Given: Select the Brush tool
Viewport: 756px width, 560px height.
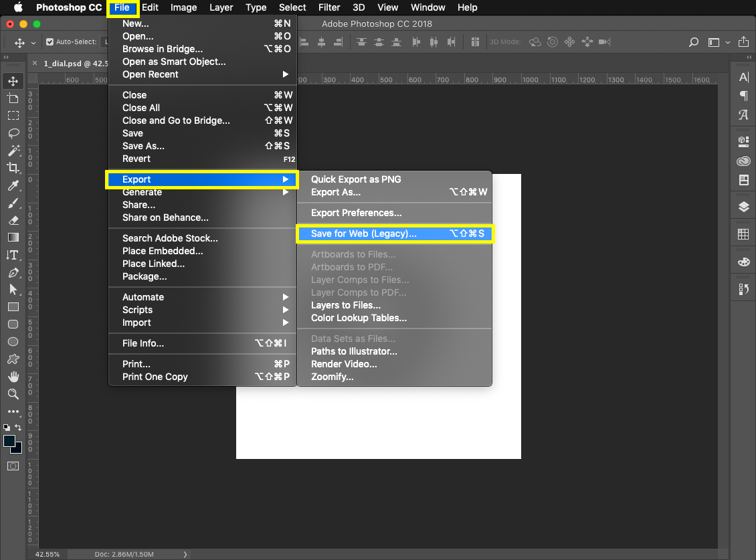Looking at the screenshot, I should [x=13, y=203].
